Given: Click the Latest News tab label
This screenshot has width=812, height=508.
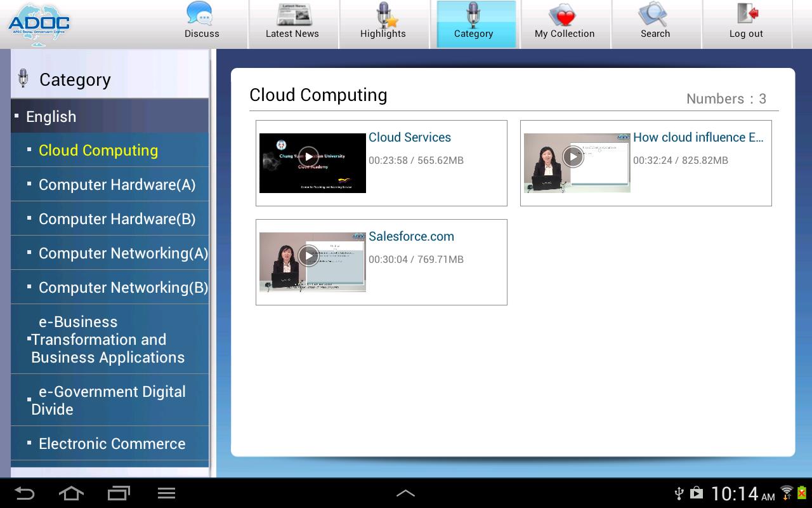Looking at the screenshot, I should coord(292,34).
